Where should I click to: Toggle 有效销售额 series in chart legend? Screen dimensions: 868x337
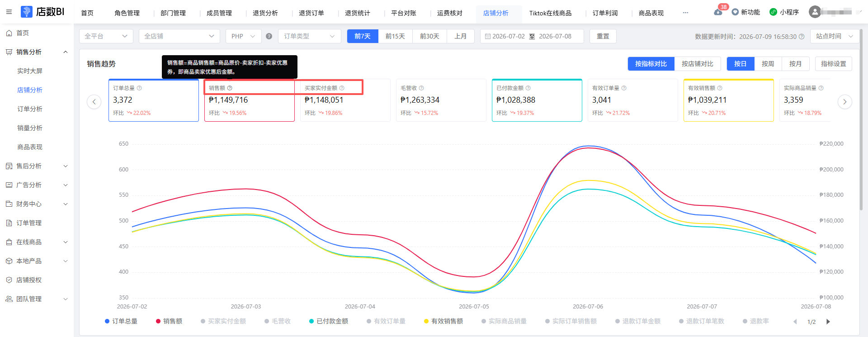coord(443,321)
